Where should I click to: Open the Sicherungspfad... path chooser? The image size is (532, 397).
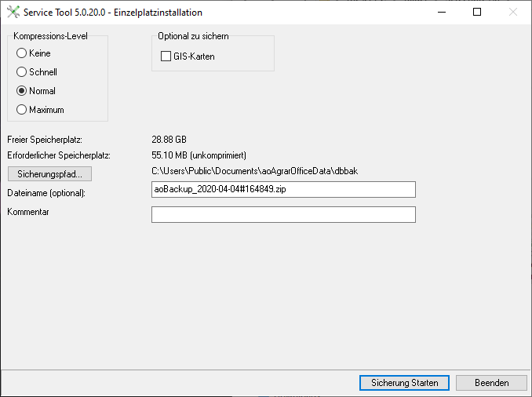click(49, 173)
